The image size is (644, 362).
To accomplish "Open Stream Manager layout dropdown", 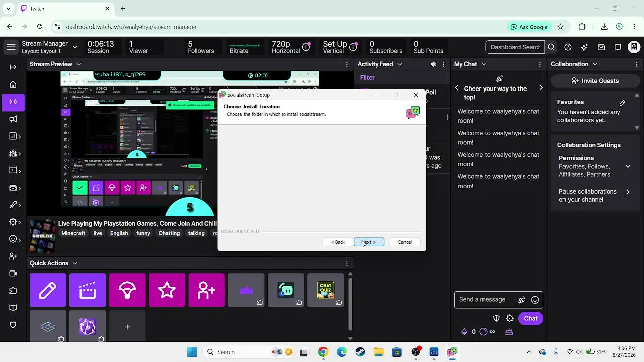I will (75, 47).
